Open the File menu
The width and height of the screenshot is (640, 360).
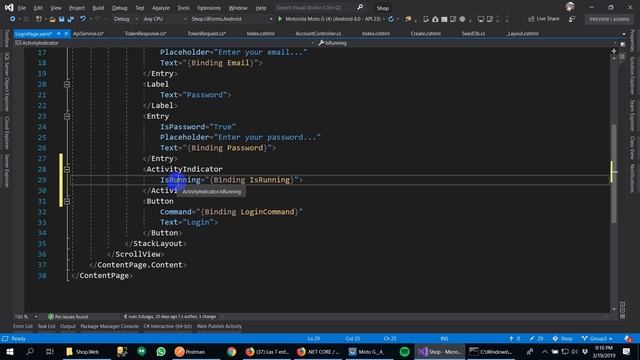22,8
